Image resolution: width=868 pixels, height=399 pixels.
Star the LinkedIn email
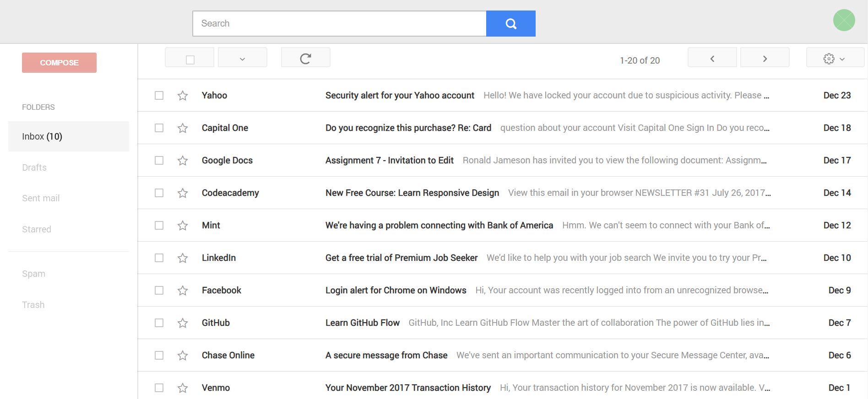[x=183, y=258]
